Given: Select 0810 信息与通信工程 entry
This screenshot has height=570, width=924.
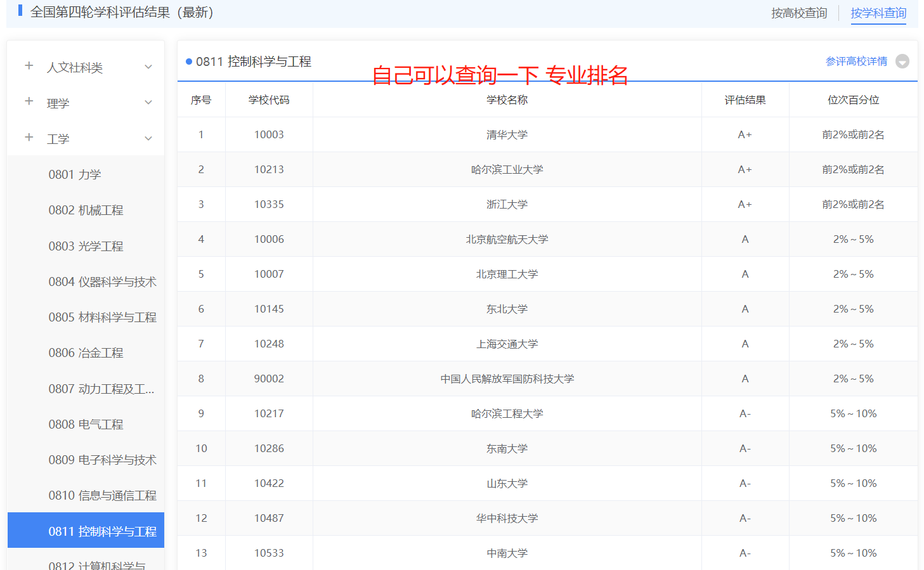Looking at the screenshot, I should tap(101, 495).
